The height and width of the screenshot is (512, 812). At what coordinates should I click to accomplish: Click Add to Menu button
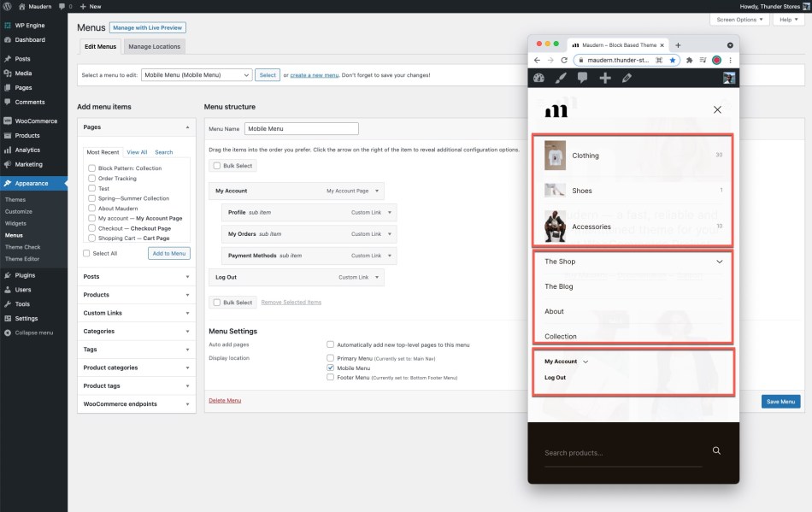169,254
